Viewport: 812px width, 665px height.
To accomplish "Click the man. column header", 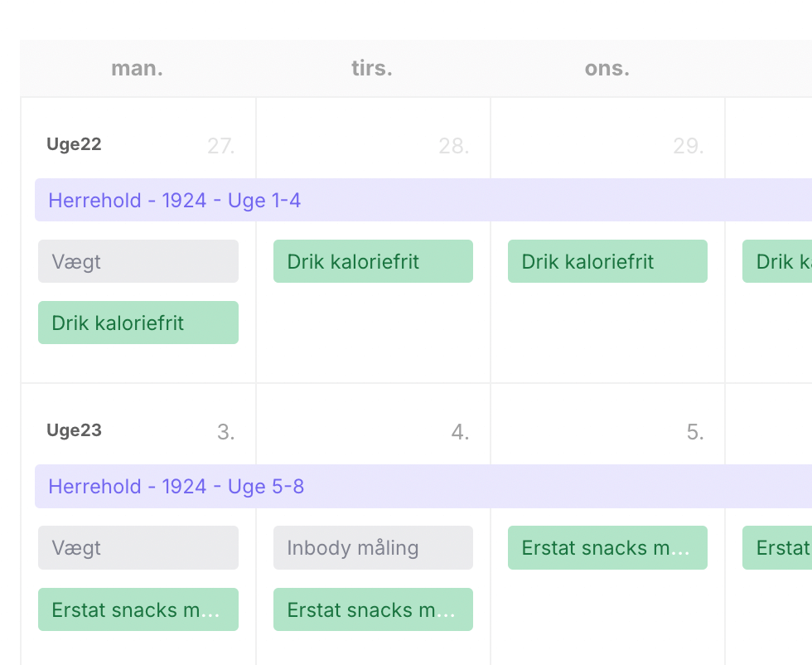I will coord(138,69).
